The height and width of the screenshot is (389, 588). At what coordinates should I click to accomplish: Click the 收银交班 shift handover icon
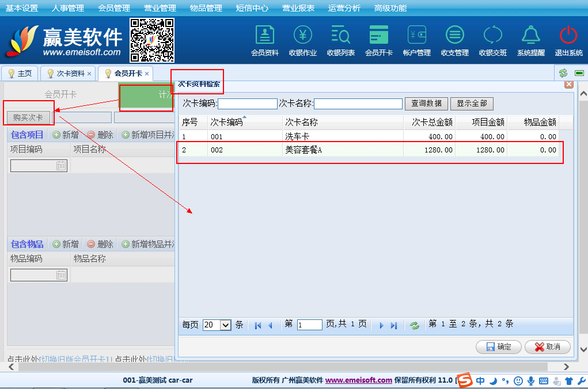[492, 40]
